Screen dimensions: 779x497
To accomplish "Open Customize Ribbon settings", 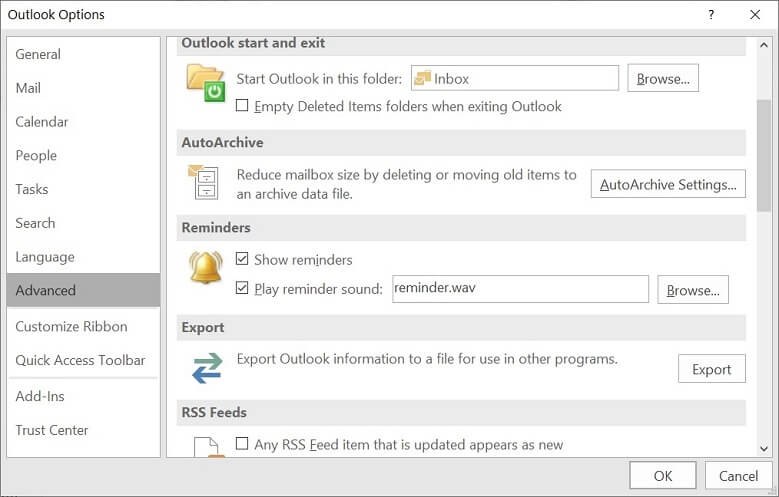I will (83, 327).
